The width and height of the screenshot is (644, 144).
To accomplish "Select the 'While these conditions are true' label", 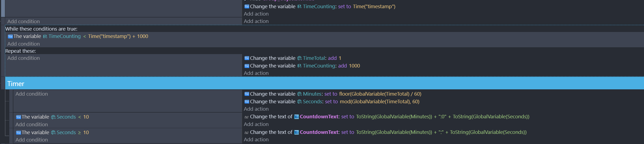I will coord(41,29).
